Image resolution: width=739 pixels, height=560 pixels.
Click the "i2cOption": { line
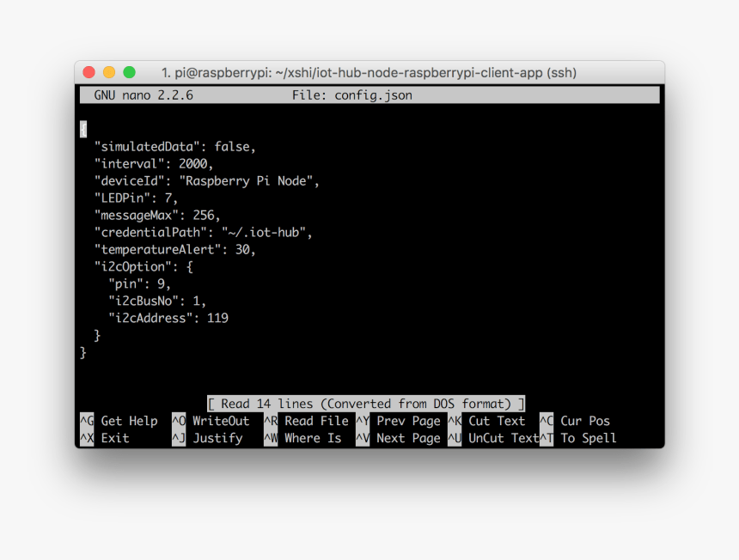click(x=144, y=267)
